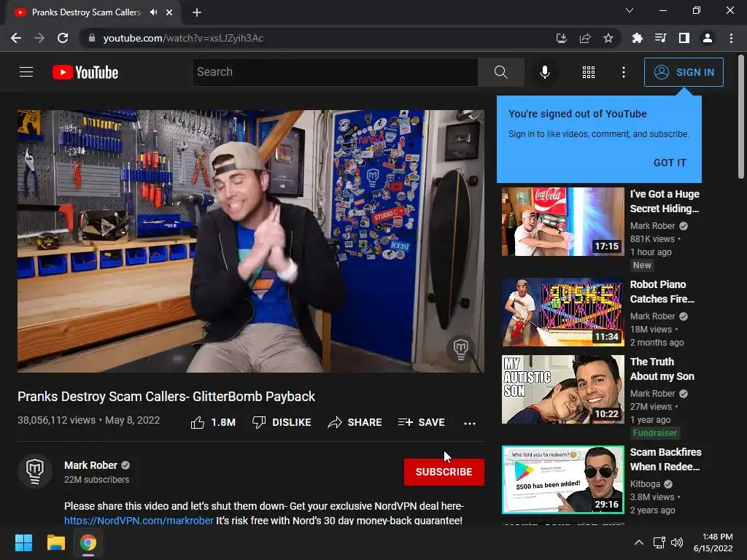
Task: Go back to the previous page
Action: coord(16,38)
